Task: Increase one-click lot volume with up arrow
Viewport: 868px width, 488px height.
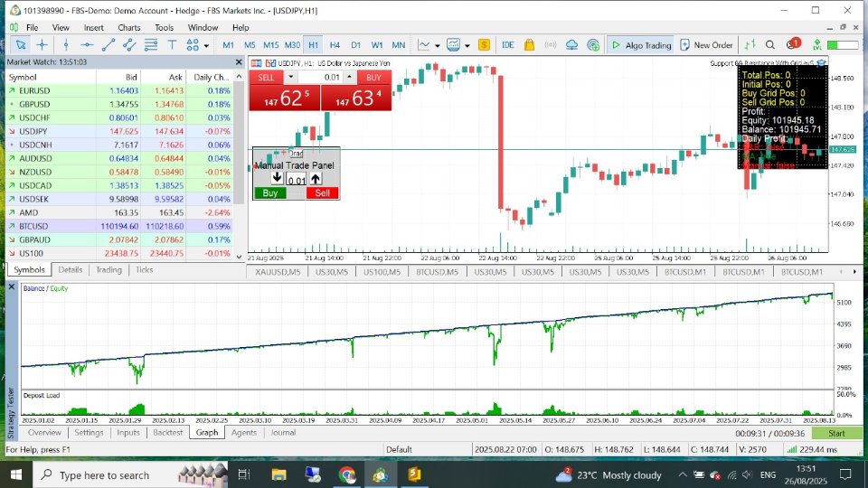Action: pos(349,78)
